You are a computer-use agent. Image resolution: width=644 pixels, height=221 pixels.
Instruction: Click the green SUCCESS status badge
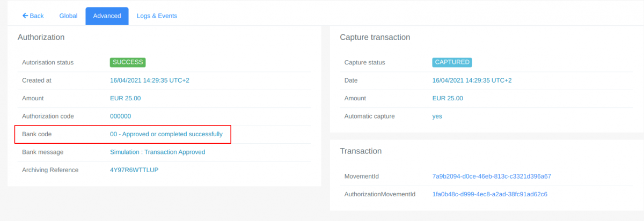click(128, 62)
